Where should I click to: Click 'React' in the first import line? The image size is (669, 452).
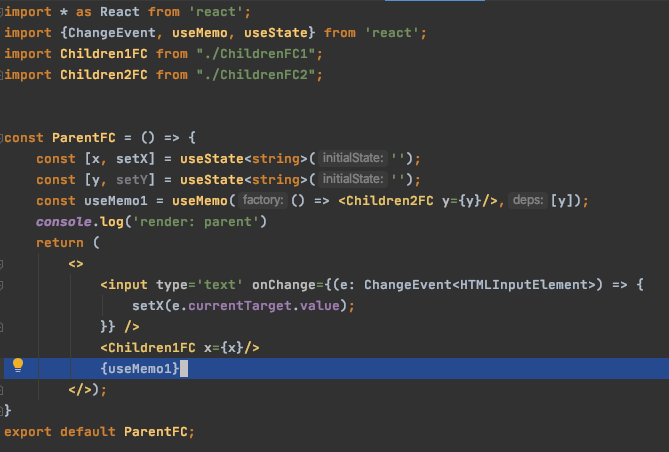click(x=119, y=12)
